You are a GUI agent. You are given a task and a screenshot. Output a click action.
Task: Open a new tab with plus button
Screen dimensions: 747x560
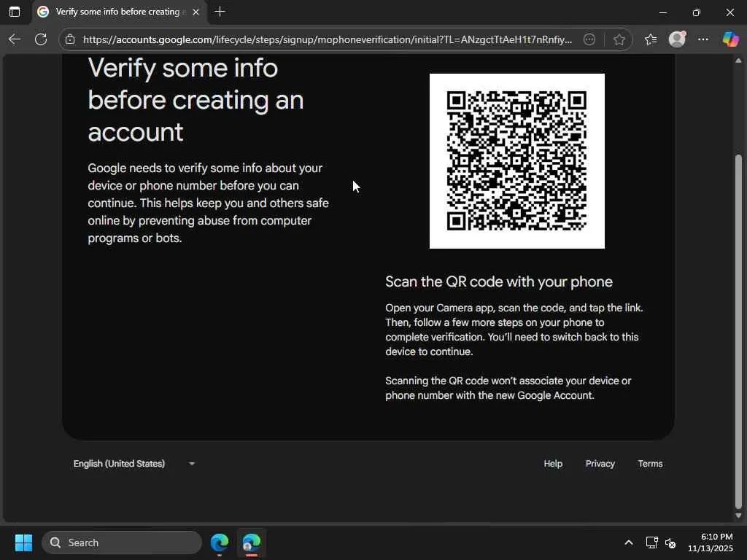tap(220, 12)
